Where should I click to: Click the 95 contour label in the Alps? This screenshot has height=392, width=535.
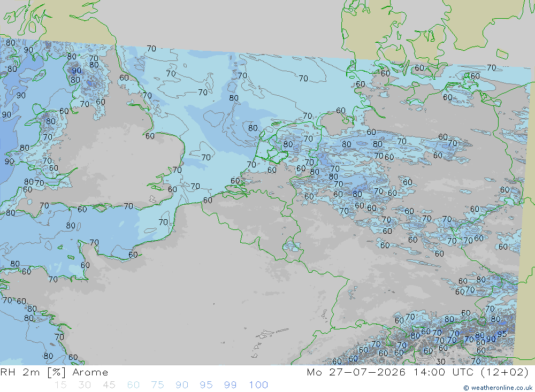click(502, 334)
